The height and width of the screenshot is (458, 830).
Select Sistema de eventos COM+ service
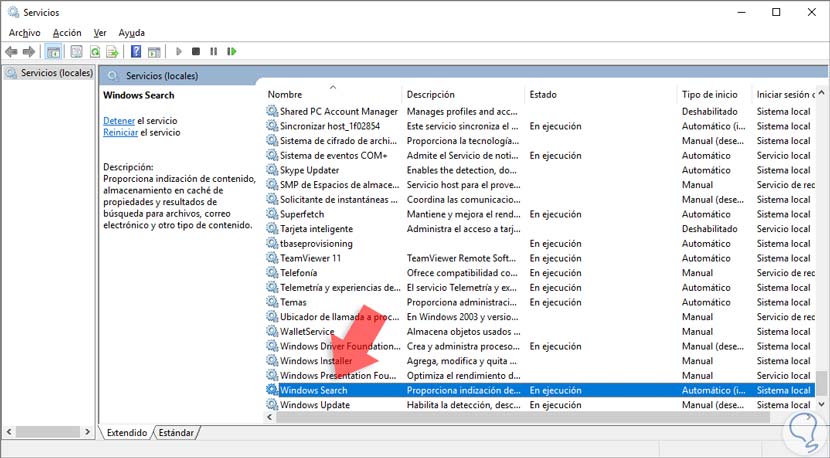(334, 155)
